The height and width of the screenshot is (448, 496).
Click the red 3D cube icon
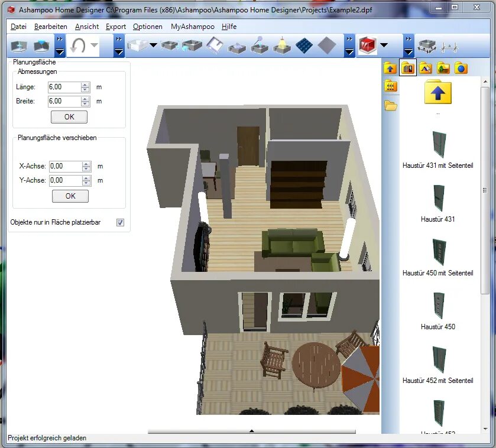367,45
